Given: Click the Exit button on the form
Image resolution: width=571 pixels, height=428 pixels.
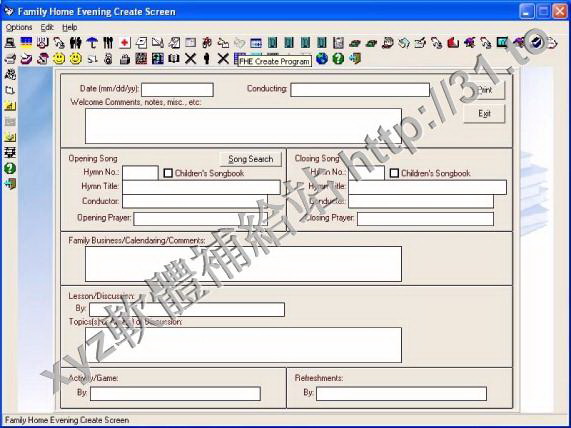Looking at the screenshot, I should tap(484, 114).
